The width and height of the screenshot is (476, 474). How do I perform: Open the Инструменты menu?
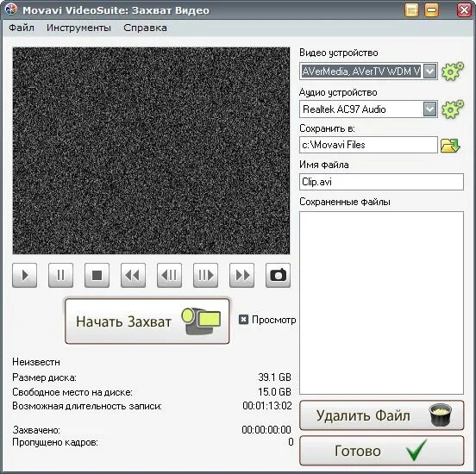(78, 28)
